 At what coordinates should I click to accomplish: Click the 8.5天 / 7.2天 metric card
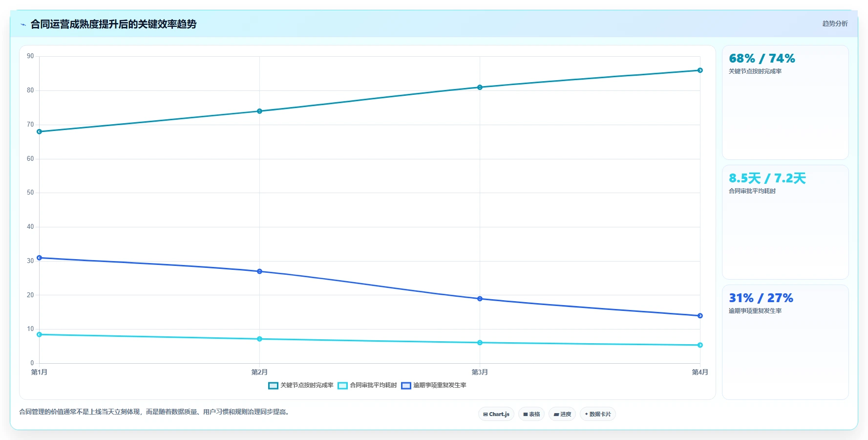point(785,222)
